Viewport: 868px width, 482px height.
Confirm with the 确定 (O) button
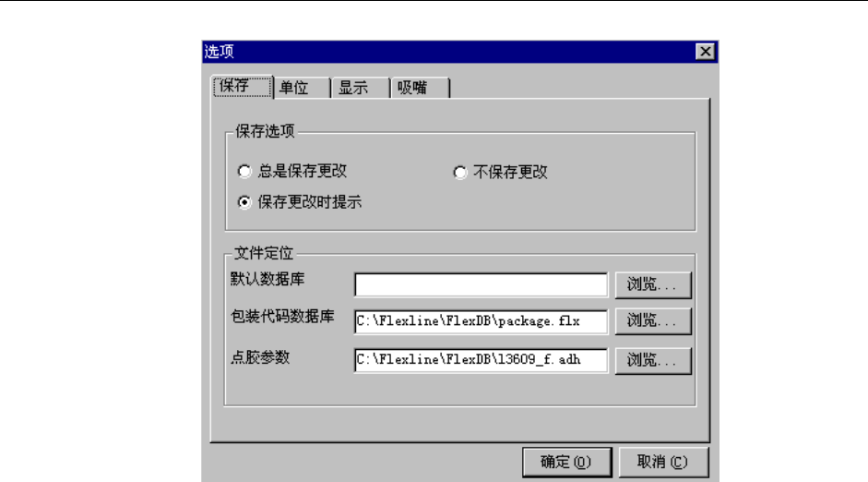point(567,462)
